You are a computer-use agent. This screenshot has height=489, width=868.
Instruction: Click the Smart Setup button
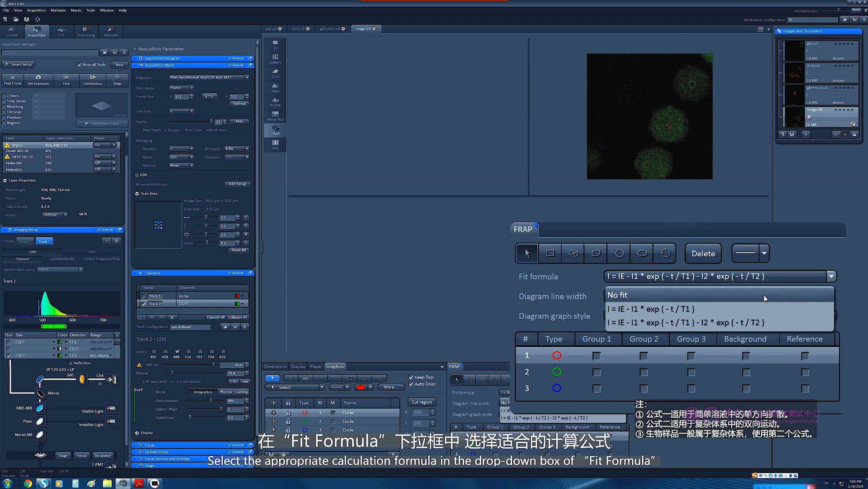pyautogui.click(x=19, y=65)
